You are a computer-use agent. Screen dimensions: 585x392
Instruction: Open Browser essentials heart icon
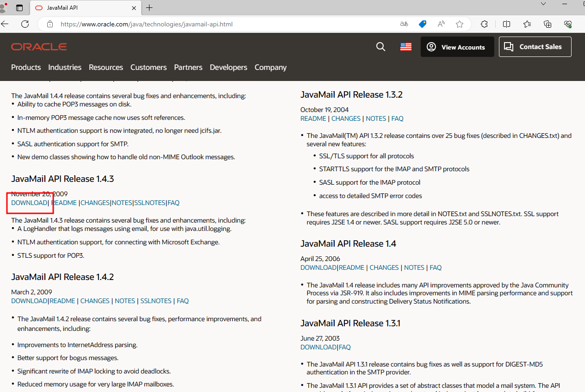click(568, 24)
